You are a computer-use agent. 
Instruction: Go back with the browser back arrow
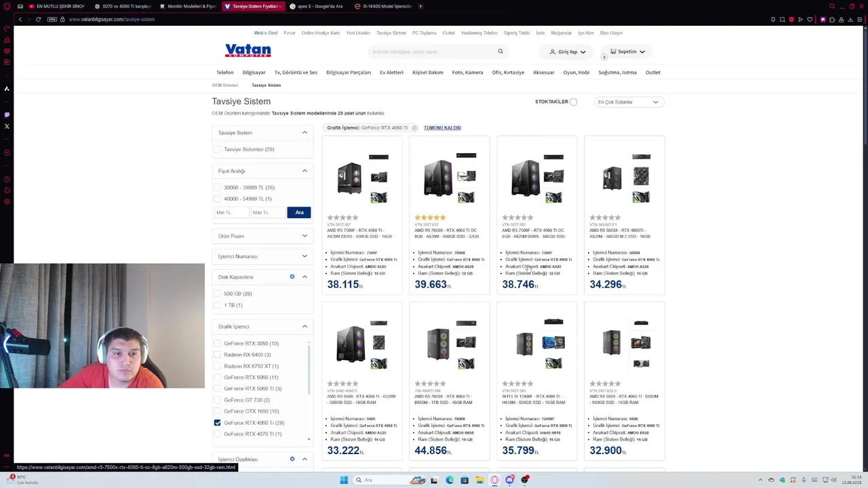20,19
